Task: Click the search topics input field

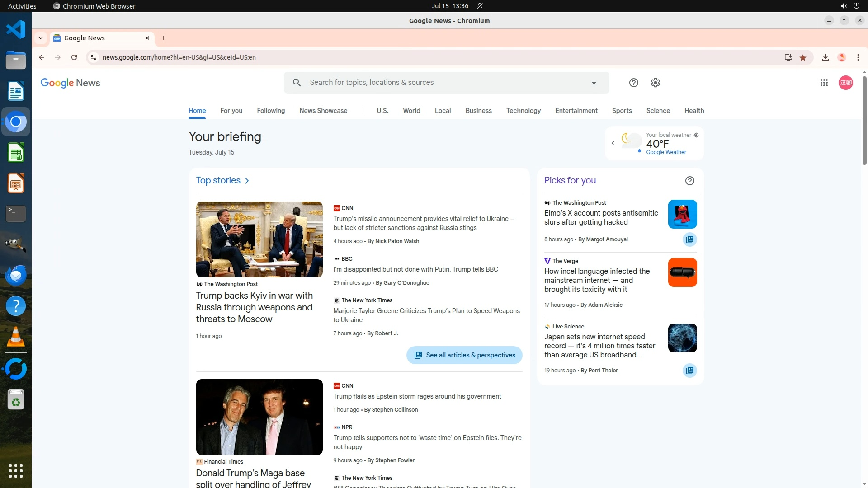Action: pos(443,83)
